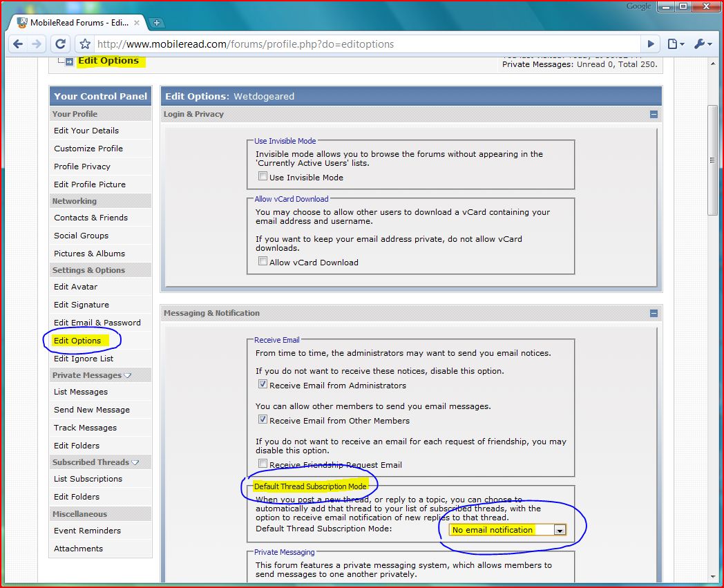Open the page control menu icon

tap(676, 44)
